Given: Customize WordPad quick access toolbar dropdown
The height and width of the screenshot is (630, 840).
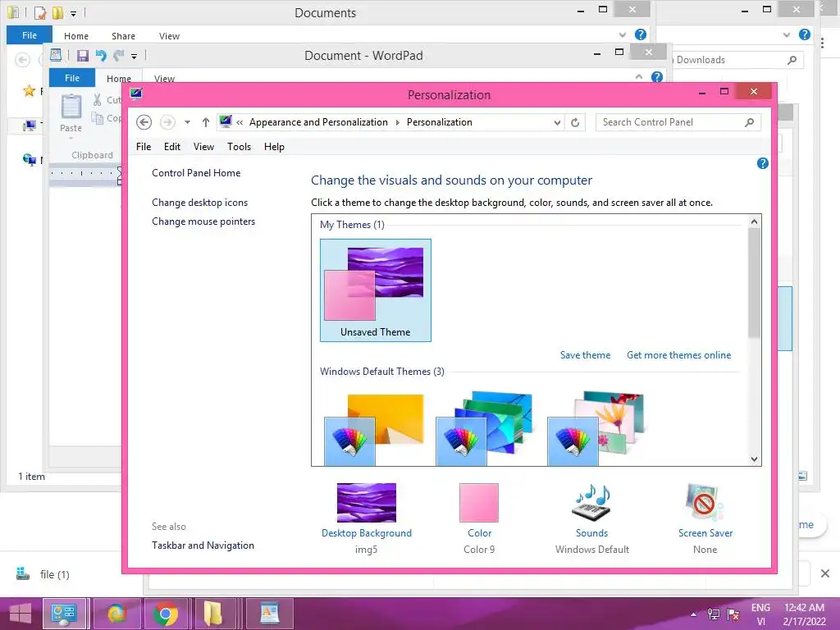Looking at the screenshot, I should (x=135, y=57).
